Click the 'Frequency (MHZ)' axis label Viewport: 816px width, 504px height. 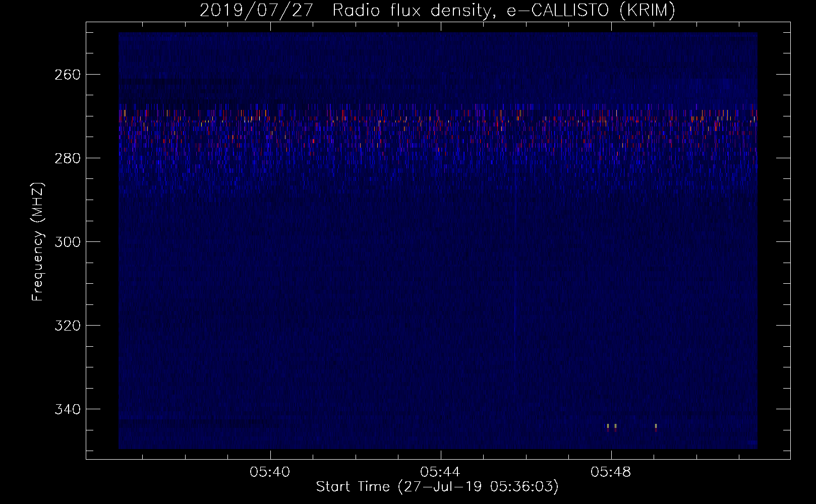pos(38,241)
